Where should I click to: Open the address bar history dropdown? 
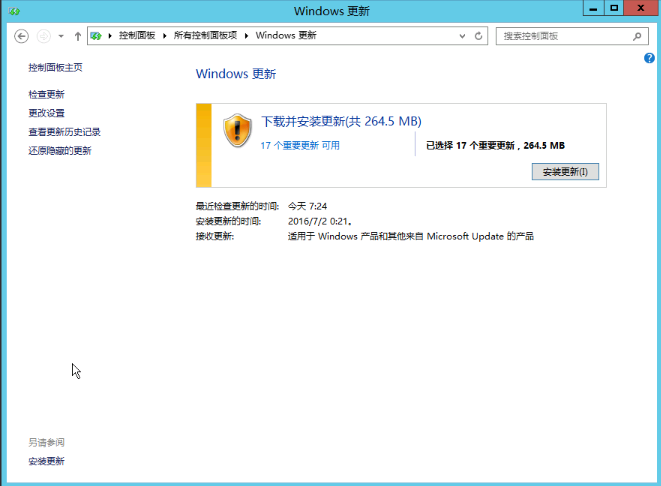[x=462, y=36]
